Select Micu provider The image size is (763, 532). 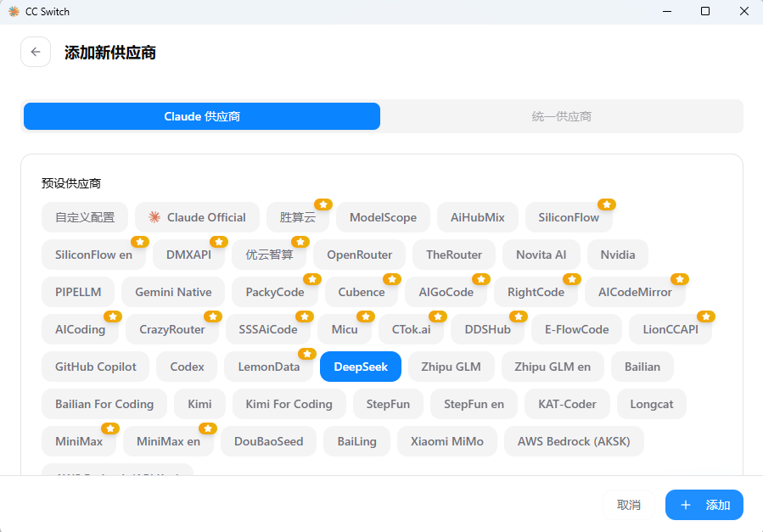pos(345,330)
